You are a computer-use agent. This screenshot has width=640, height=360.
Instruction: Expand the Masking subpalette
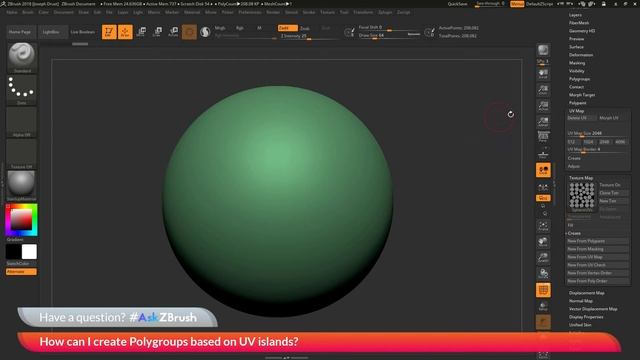pyautogui.click(x=577, y=63)
